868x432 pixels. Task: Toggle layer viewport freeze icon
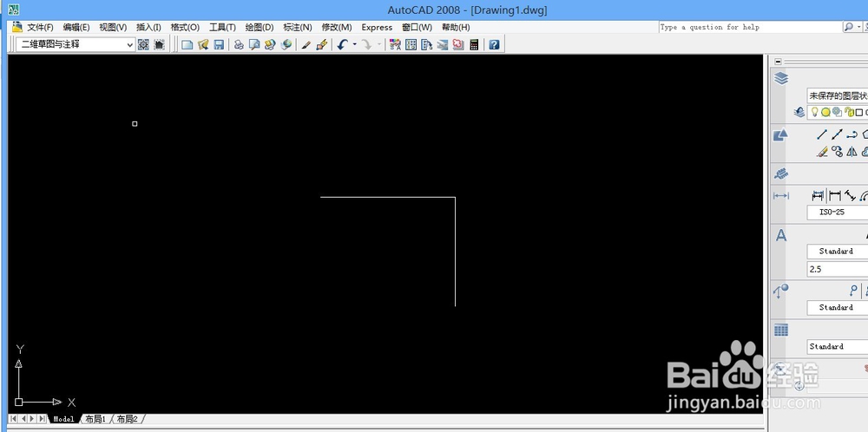837,112
